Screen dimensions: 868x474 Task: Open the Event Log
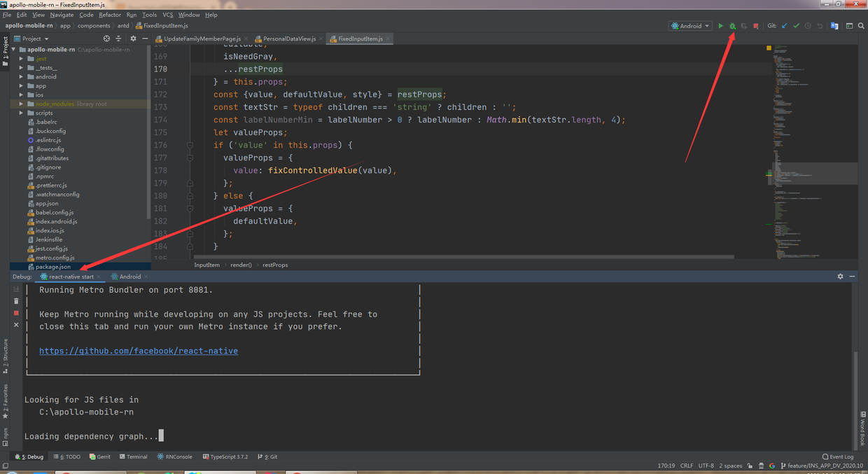click(838, 456)
